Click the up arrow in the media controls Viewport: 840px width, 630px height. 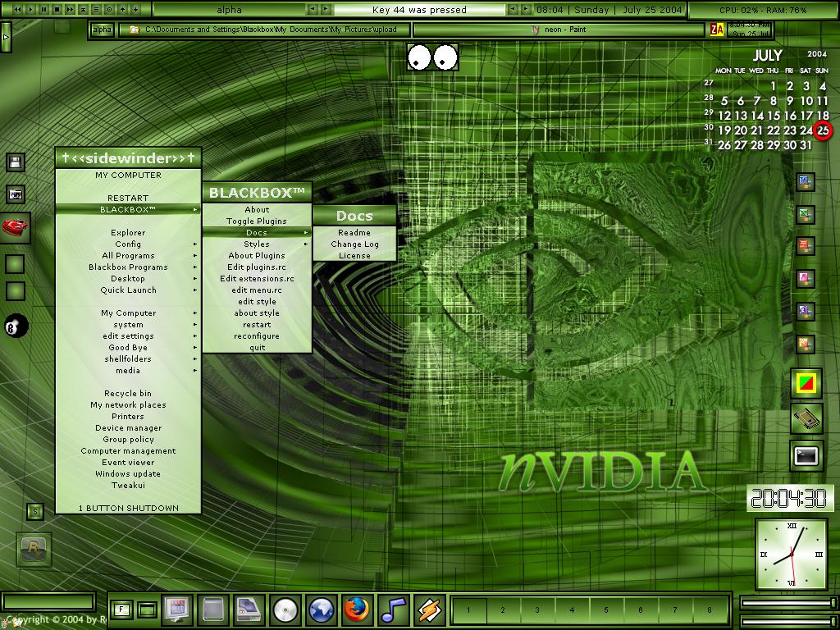coord(123,9)
